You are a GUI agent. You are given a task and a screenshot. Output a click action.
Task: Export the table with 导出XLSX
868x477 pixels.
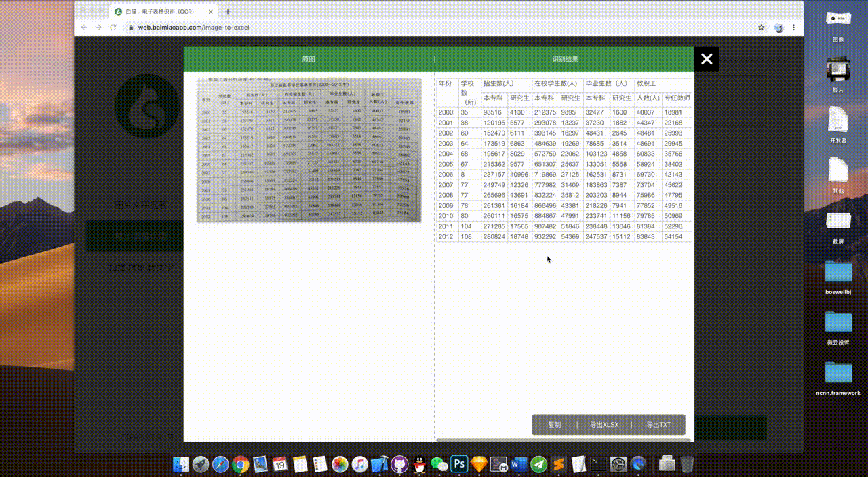604,425
